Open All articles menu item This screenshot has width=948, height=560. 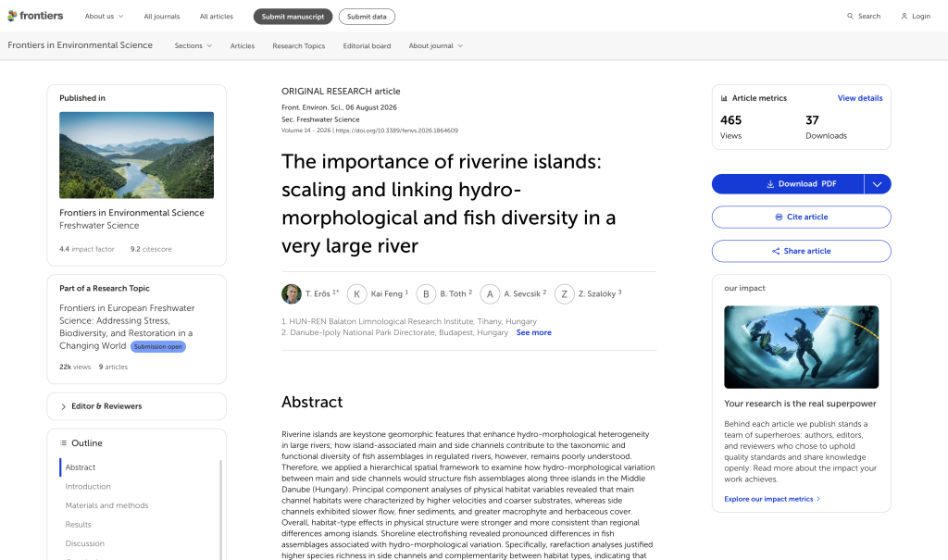(x=217, y=17)
